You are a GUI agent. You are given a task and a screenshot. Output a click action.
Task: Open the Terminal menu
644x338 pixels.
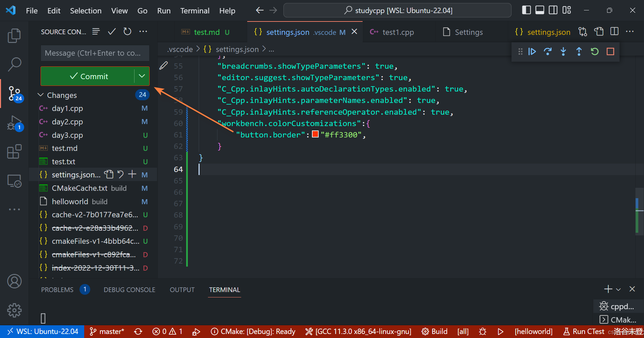point(195,11)
